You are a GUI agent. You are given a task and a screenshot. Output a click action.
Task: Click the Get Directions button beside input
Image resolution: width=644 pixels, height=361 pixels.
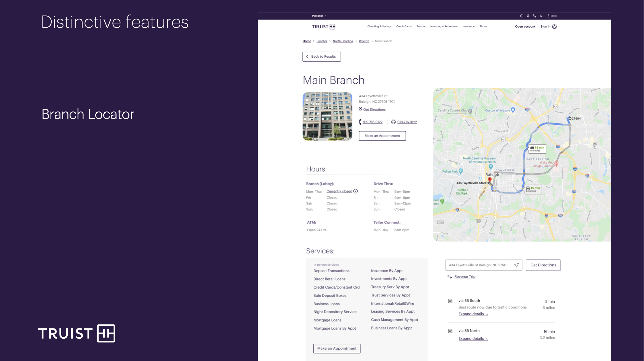point(543,265)
